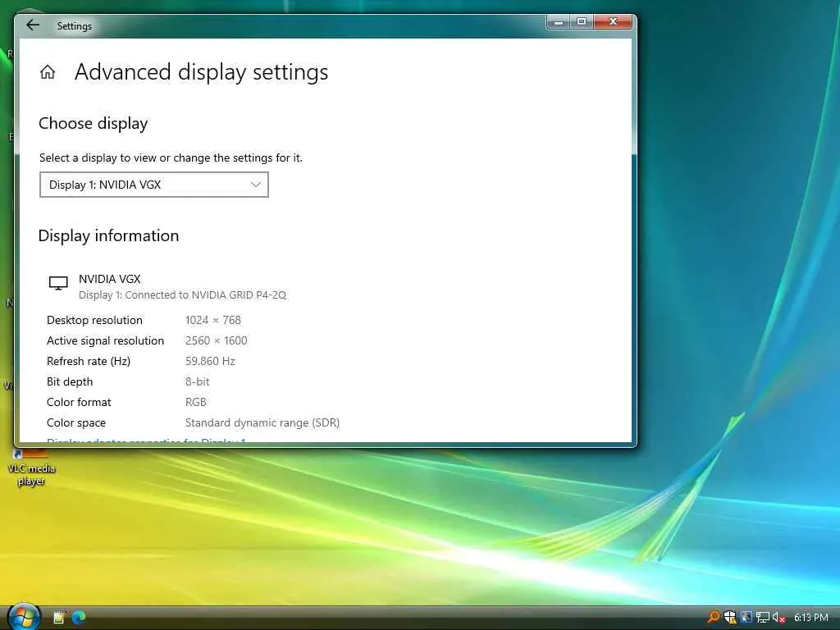
Task: Launch the notepad icon in the taskbar
Action: tap(59, 618)
